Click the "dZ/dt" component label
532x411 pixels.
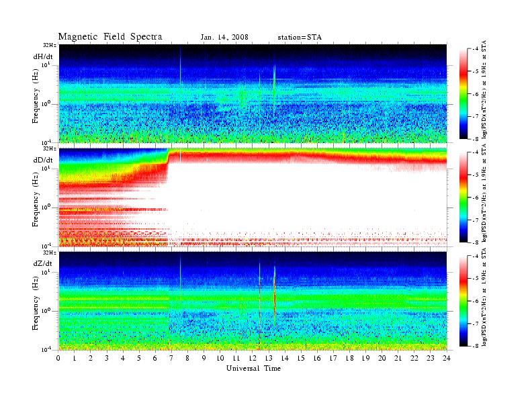[43, 263]
